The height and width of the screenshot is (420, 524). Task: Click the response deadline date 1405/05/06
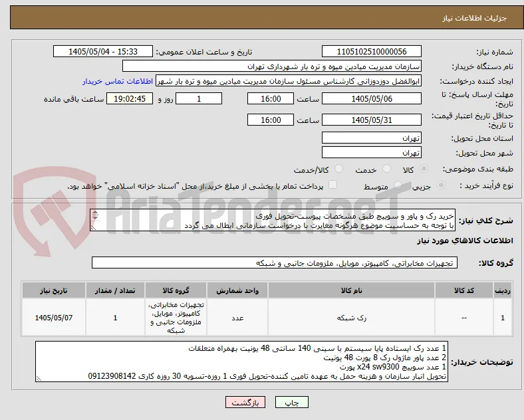coord(372,99)
